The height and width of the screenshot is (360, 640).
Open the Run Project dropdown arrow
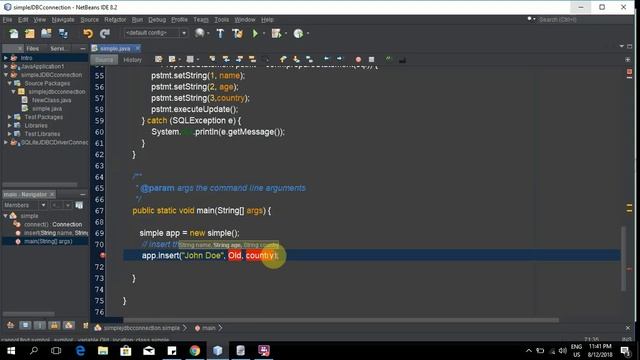264,33
